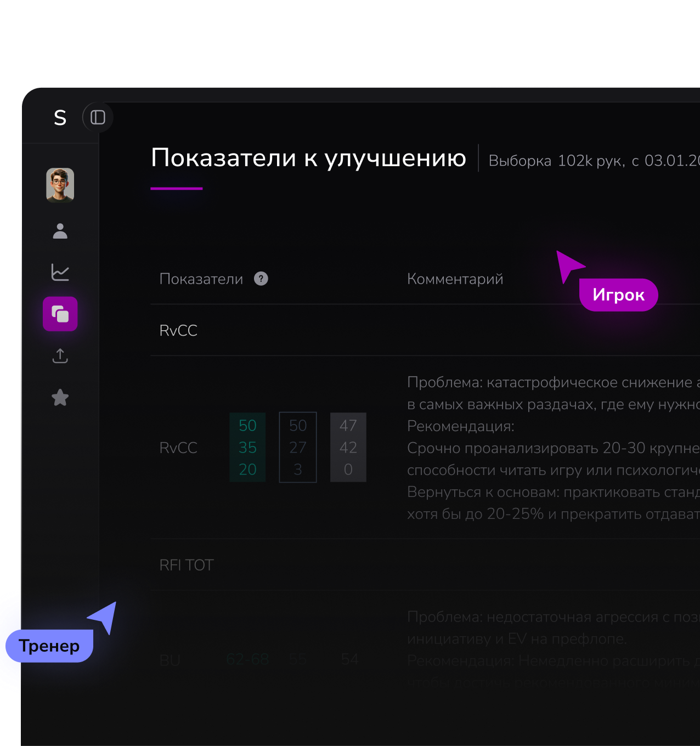Click the upload icon in sidebar
The height and width of the screenshot is (746, 700).
coord(60,356)
